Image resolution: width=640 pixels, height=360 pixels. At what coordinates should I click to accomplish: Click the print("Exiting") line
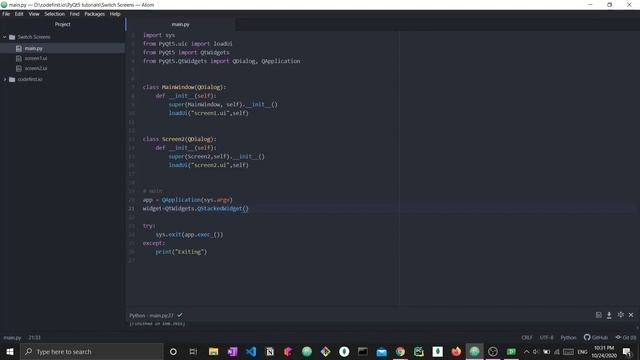(181, 252)
